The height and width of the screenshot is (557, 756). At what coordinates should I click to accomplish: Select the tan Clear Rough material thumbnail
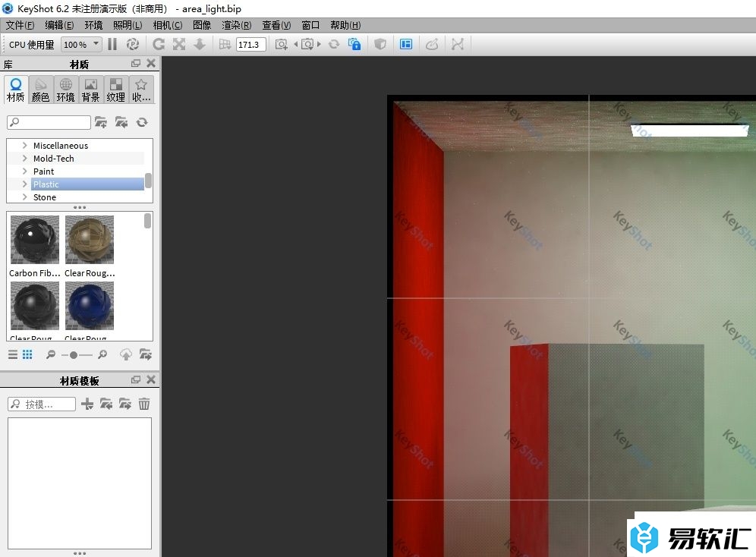click(90, 240)
